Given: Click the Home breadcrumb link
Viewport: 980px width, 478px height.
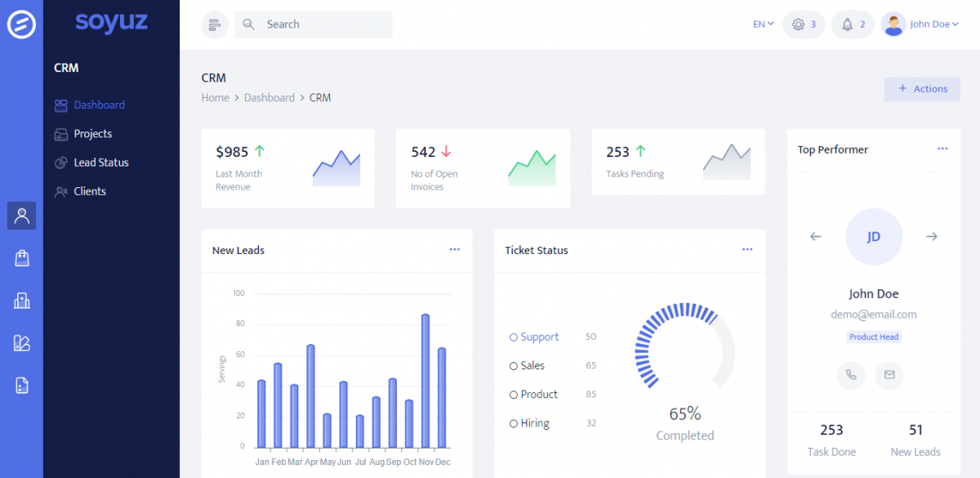Looking at the screenshot, I should [x=216, y=98].
